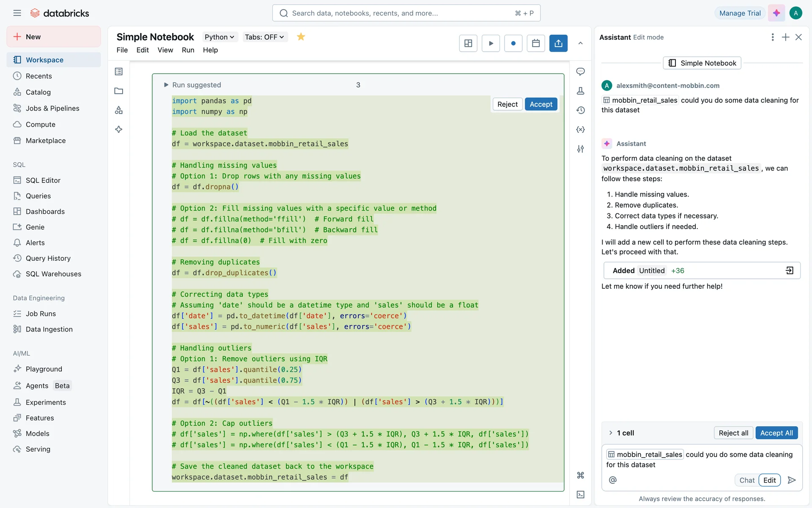Open the Run menu
812x508 pixels.
(x=188, y=50)
